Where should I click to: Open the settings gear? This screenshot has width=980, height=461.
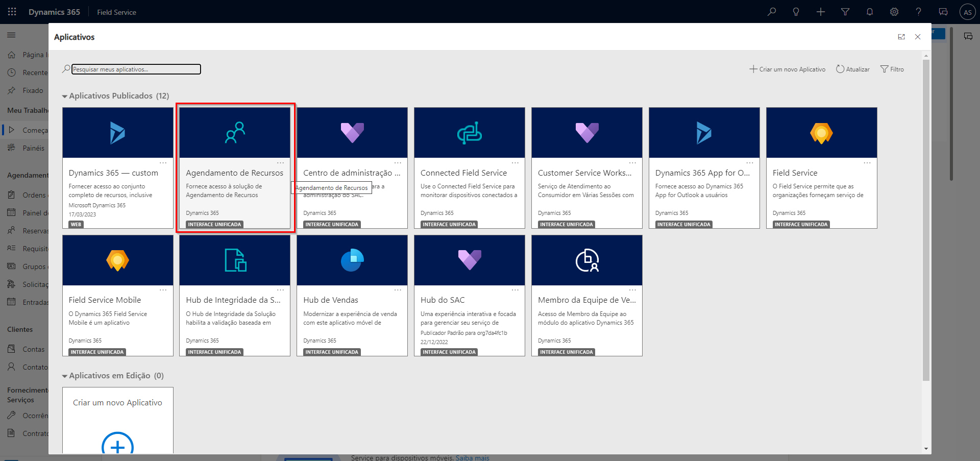pos(894,12)
